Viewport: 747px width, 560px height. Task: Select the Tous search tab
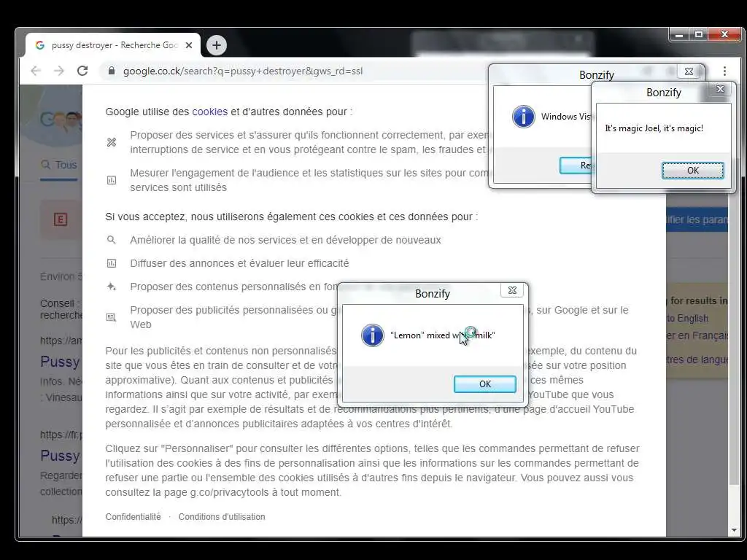pos(59,165)
